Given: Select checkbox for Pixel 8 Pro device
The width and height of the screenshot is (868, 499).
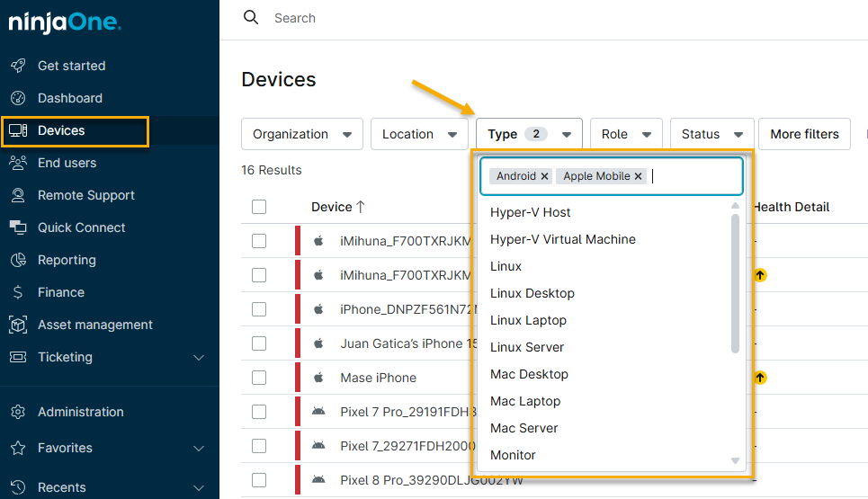Looking at the screenshot, I should pyautogui.click(x=259, y=480).
